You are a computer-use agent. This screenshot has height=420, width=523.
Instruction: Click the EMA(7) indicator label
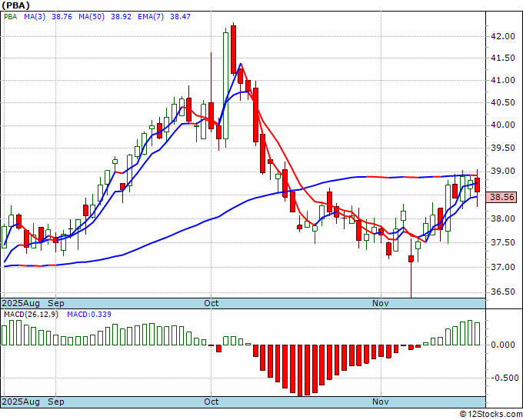click(x=151, y=17)
